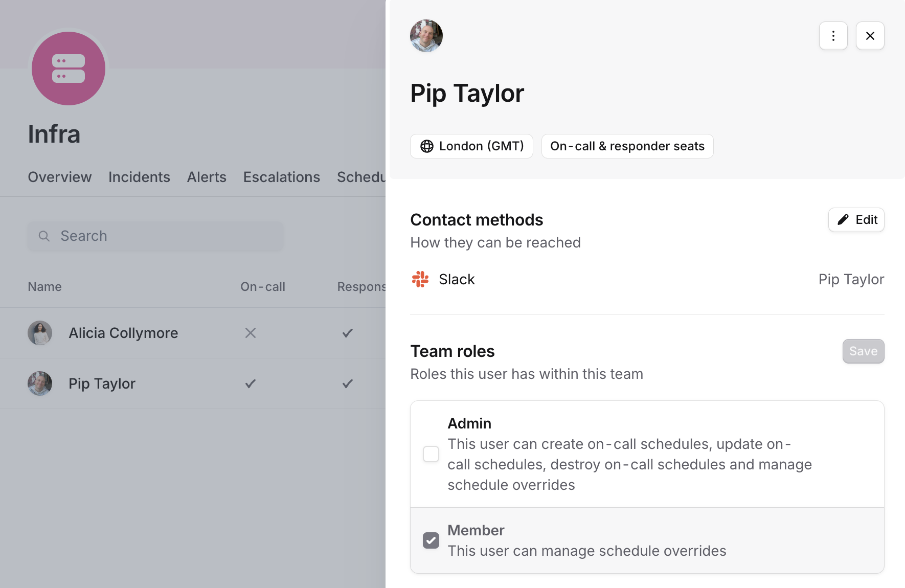905x588 pixels.
Task: Click the pink Infra team icon
Action: 69,69
